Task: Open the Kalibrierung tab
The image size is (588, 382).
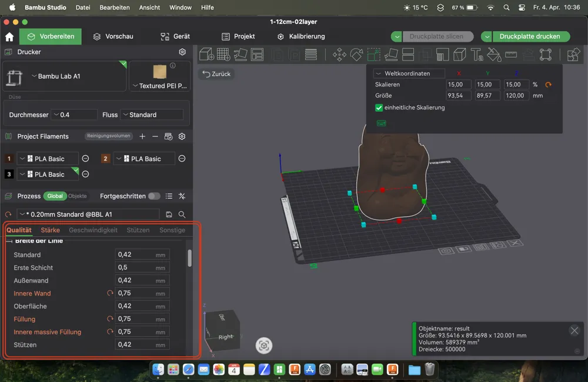Action: pos(301,36)
